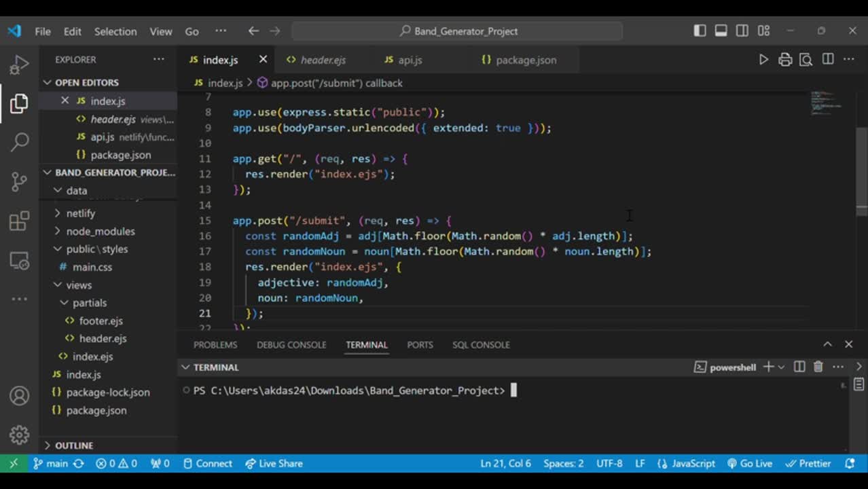Kill terminal with the trash icon
868x489 pixels.
[x=818, y=367]
